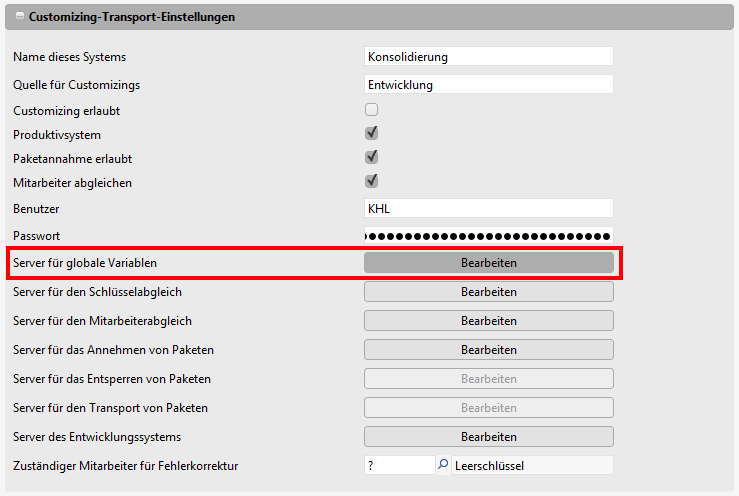Click Bearbeiten for Entsperren von Paketen server
The height and width of the screenshot is (496, 739).
[488, 379]
